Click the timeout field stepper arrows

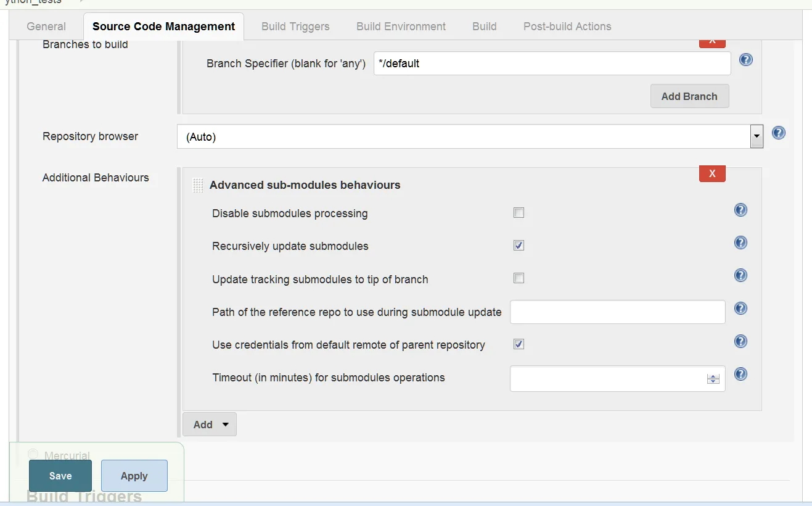(713, 379)
